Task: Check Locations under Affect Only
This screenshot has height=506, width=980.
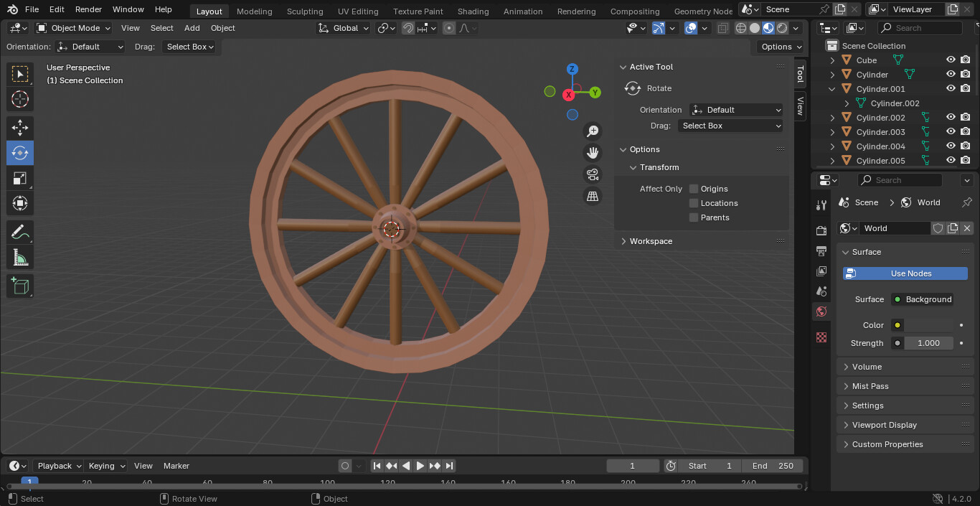Action: [693, 203]
